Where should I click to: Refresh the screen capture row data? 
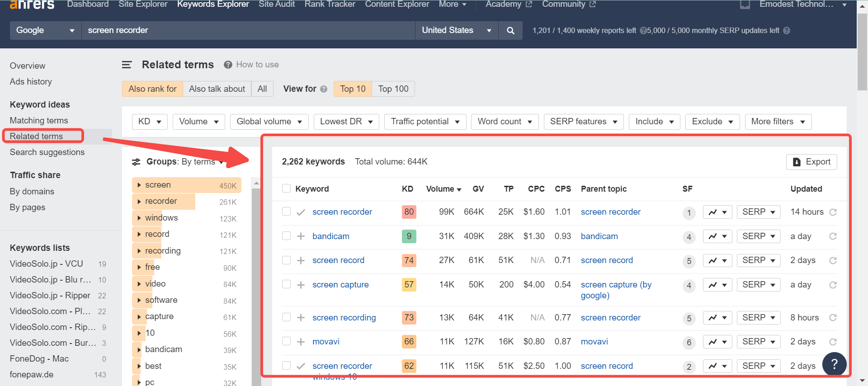click(833, 285)
